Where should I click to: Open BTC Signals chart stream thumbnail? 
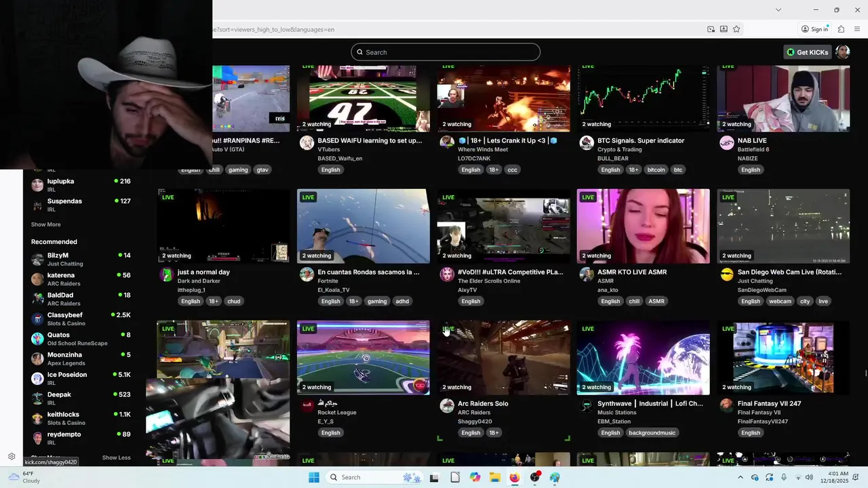(x=643, y=98)
